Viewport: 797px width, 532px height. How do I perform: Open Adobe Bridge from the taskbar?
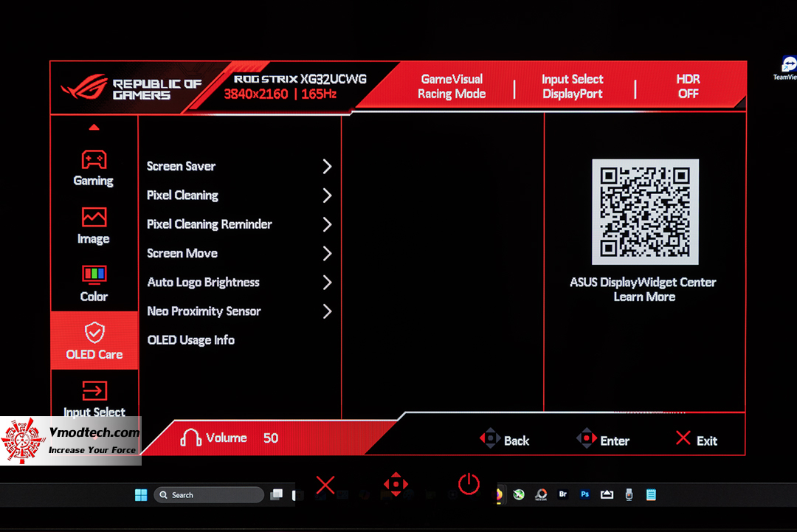562,494
